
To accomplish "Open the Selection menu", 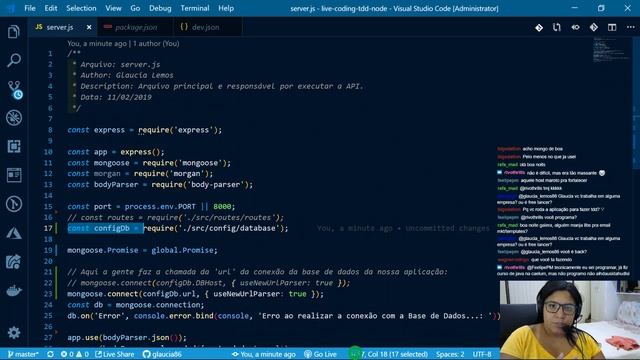I will [81, 8].
